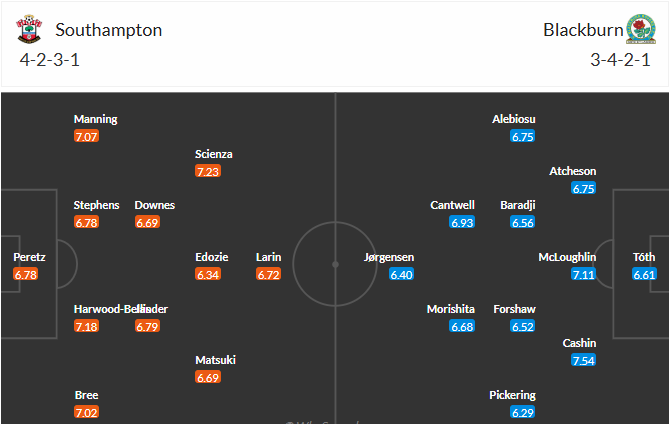Click player name Larin
The height and width of the screenshot is (424, 669).
(268, 257)
